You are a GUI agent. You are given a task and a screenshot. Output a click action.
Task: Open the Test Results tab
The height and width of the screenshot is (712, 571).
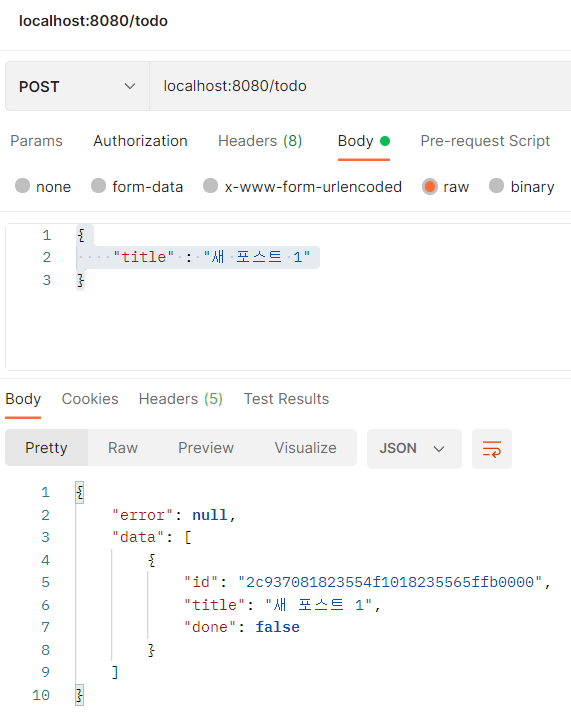286,399
